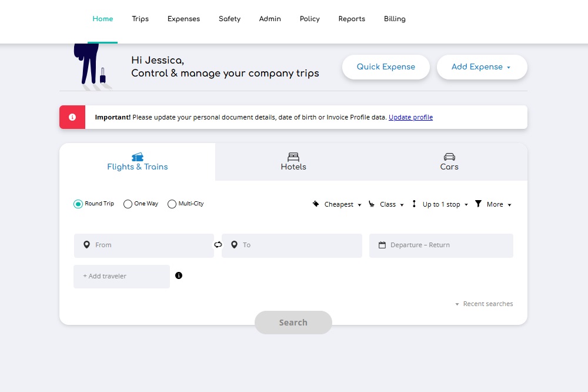Select the Round Trip radio button

[78, 204]
